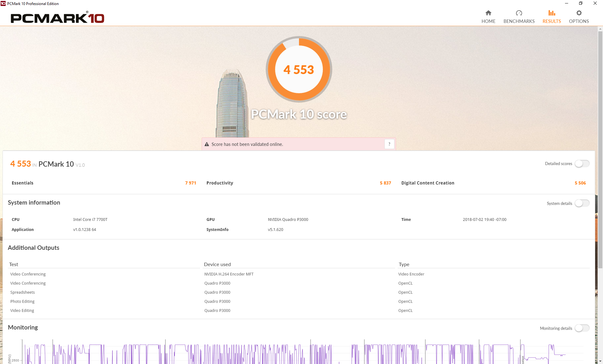Open Options gear icon

click(x=579, y=13)
